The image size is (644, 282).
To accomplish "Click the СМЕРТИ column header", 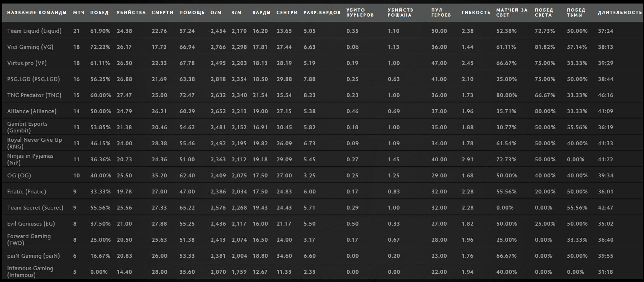I will pyautogui.click(x=163, y=12).
